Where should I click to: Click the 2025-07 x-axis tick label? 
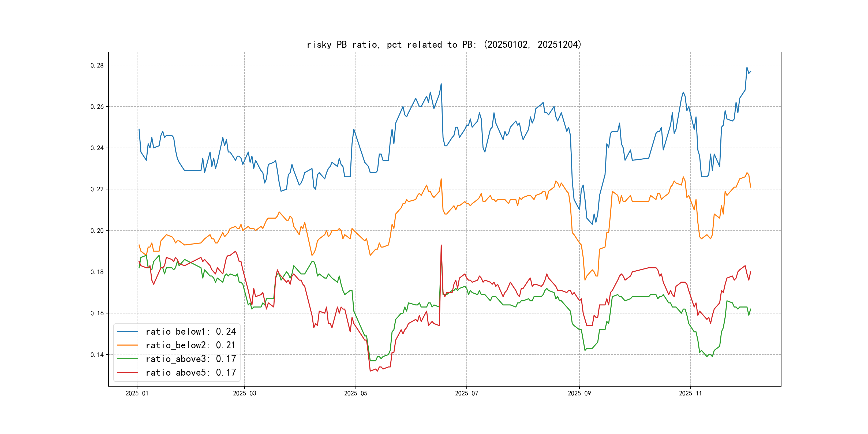(x=466, y=393)
